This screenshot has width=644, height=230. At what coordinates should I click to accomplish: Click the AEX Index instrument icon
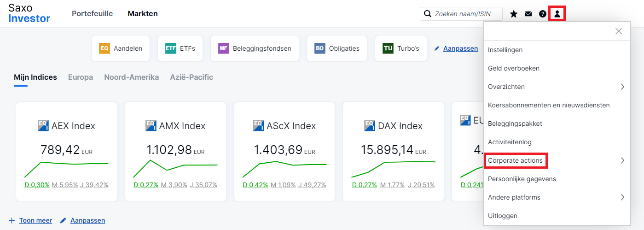click(43, 125)
